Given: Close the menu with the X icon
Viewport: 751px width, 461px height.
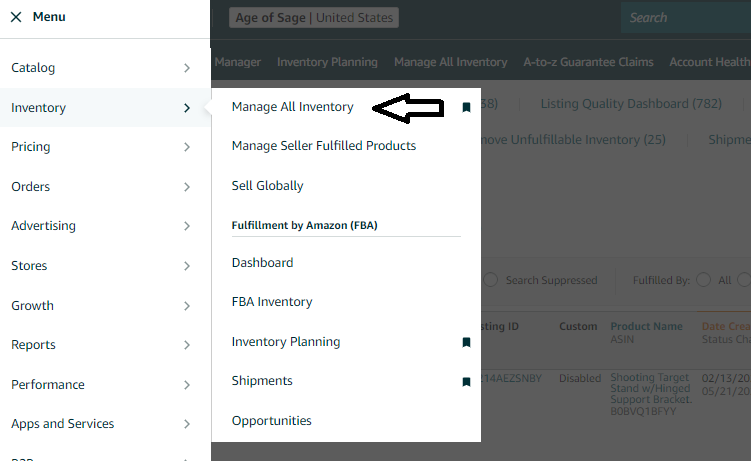Looking at the screenshot, I should (x=16, y=17).
